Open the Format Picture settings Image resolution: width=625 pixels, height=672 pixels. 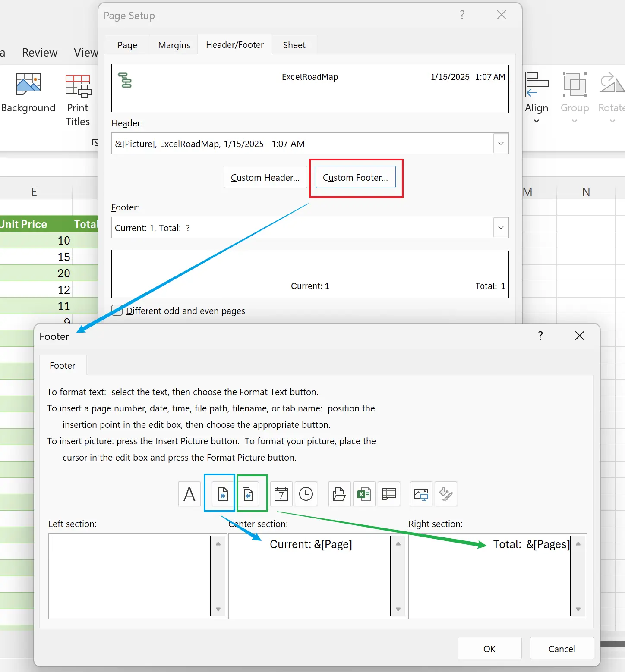click(x=445, y=493)
